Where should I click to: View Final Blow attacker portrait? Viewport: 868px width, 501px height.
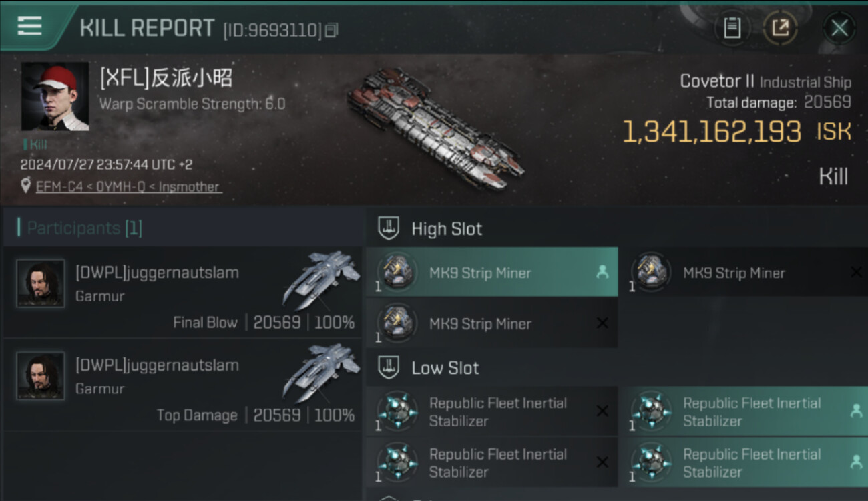(x=41, y=283)
